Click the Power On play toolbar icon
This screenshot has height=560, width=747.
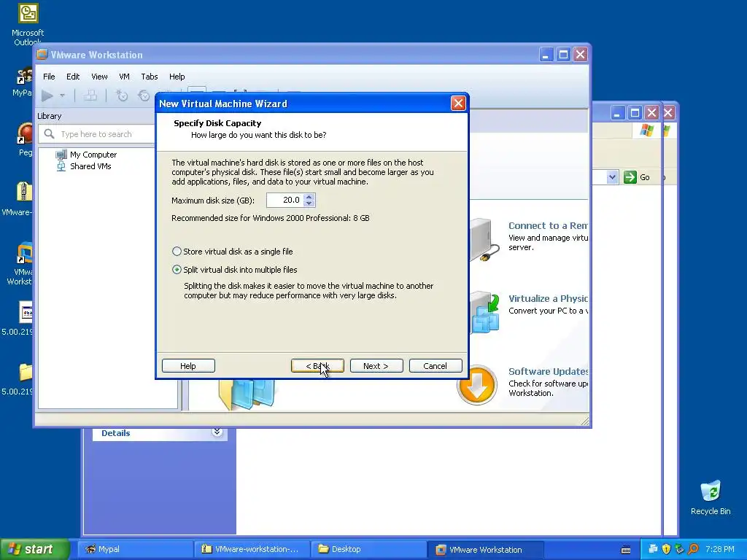[x=47, y=96]
